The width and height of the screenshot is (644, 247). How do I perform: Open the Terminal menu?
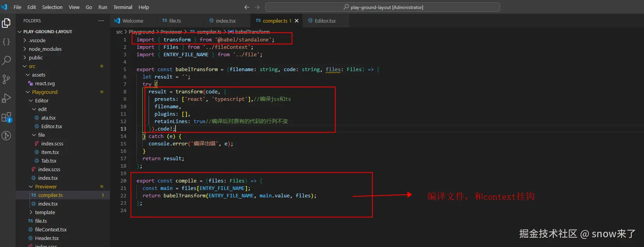(123, 7)
